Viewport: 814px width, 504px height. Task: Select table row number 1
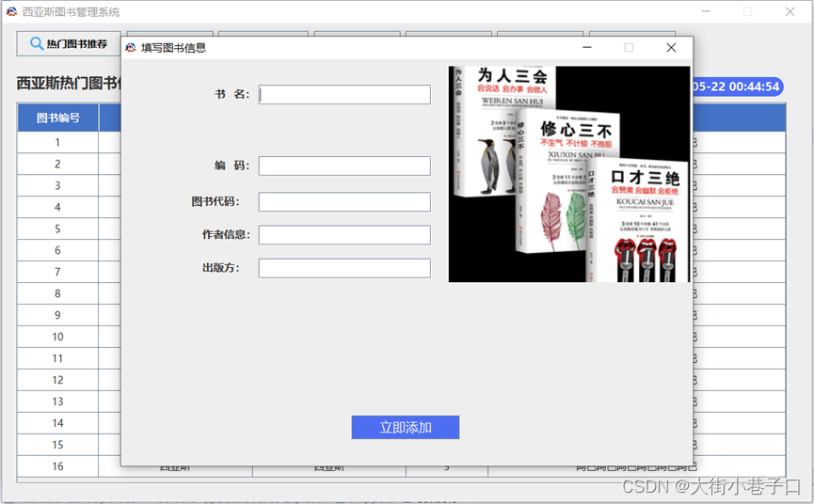tap(57, 142)
